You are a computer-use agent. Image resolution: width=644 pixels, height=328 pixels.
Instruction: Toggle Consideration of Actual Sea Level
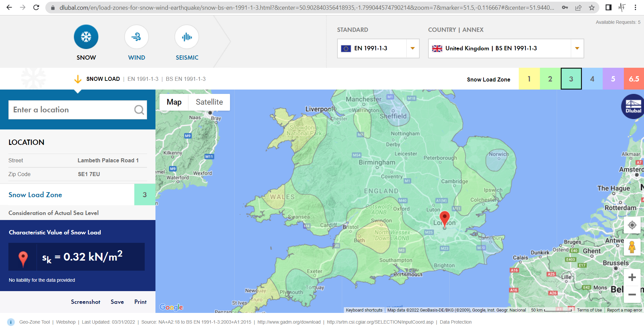[53, 213]
